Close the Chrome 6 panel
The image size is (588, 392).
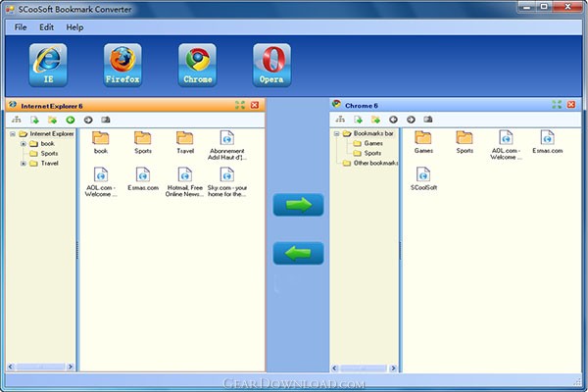[x=571, y=105]
